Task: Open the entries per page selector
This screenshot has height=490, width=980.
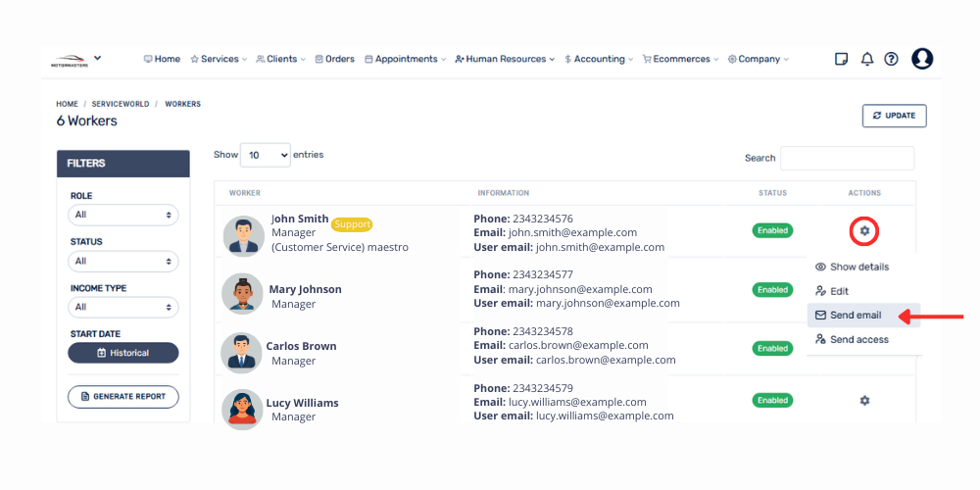Action: [265, 155]
